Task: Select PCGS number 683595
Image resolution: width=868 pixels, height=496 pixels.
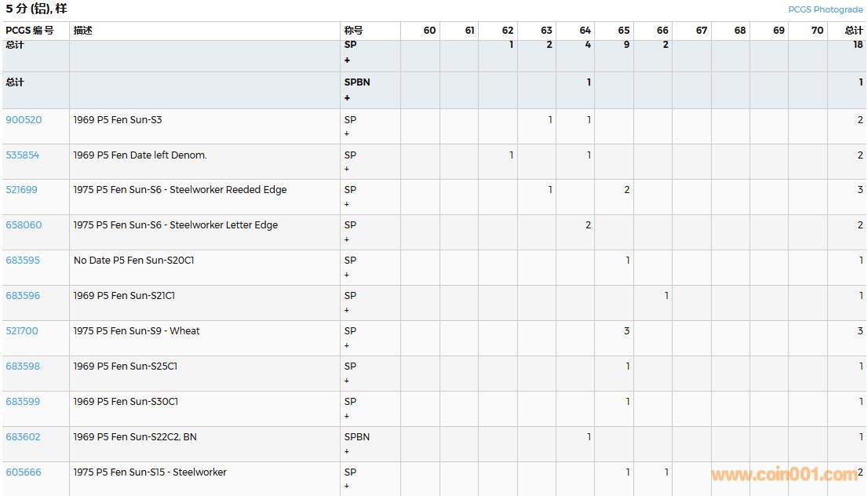Action: pyautogui.click(x=23, y=261)
